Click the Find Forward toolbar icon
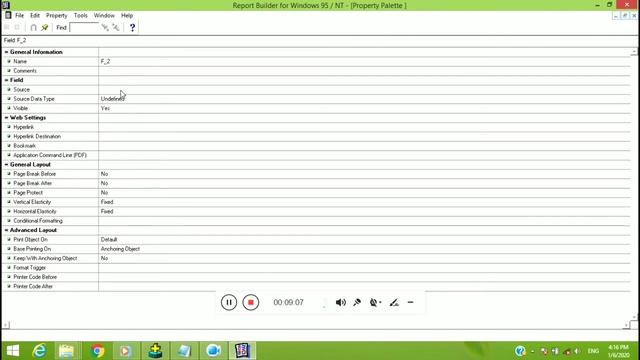Viewport: 640px width, 360px height. [105, 27]
